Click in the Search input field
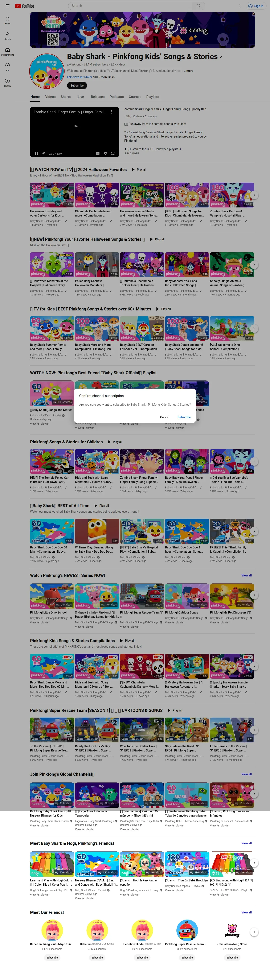 [130, 6]
